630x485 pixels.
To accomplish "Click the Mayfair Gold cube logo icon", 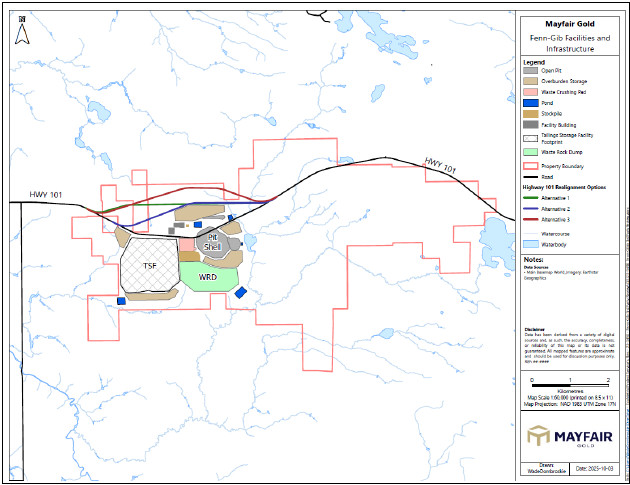I will [538, 435].
